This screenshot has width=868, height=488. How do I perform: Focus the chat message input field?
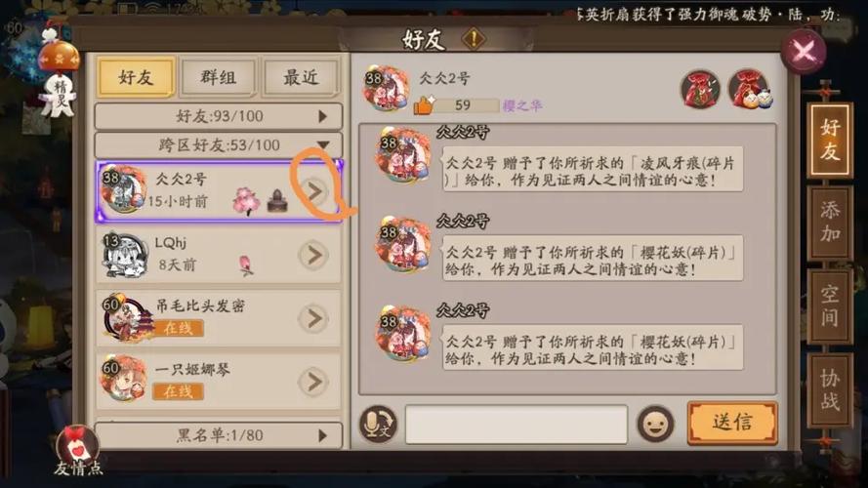pyautogui.click(x=517, y=425)
